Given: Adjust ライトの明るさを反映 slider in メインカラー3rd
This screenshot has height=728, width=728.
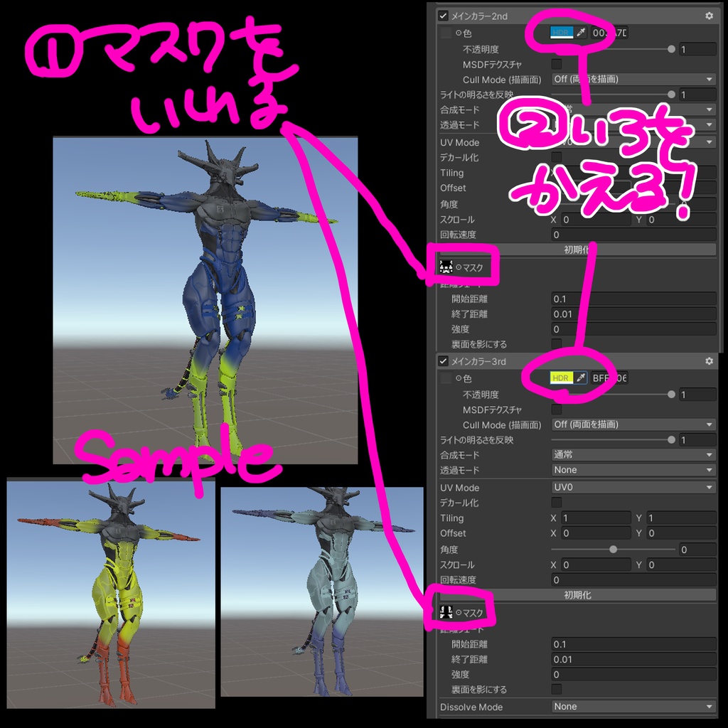Looking at the screenshot, I should (671, 439).
